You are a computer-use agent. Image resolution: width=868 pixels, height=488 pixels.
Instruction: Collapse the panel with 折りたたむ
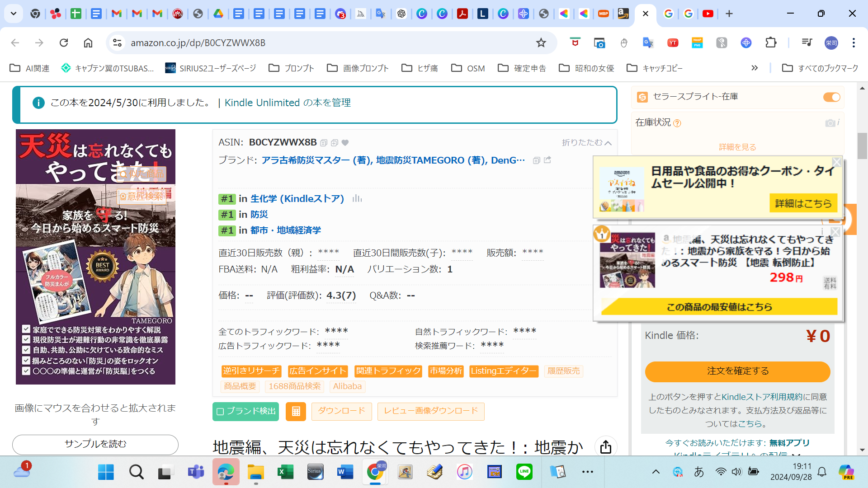(x=586, y=143)
